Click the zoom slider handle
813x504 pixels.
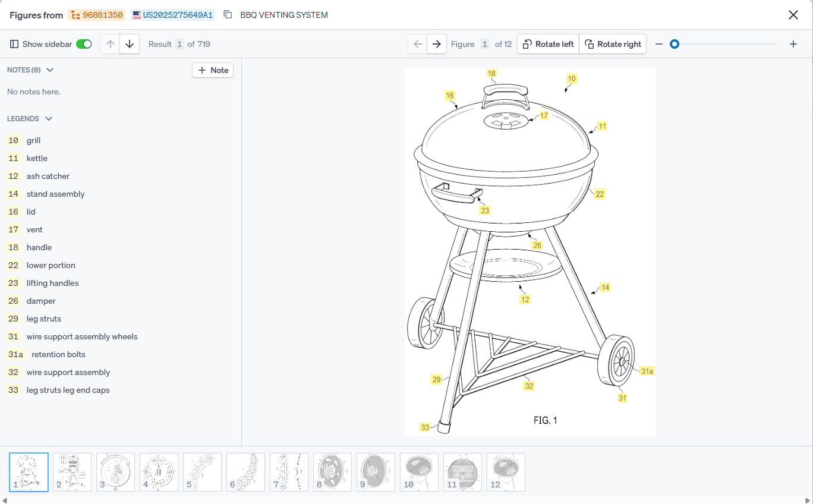[675, 44]
